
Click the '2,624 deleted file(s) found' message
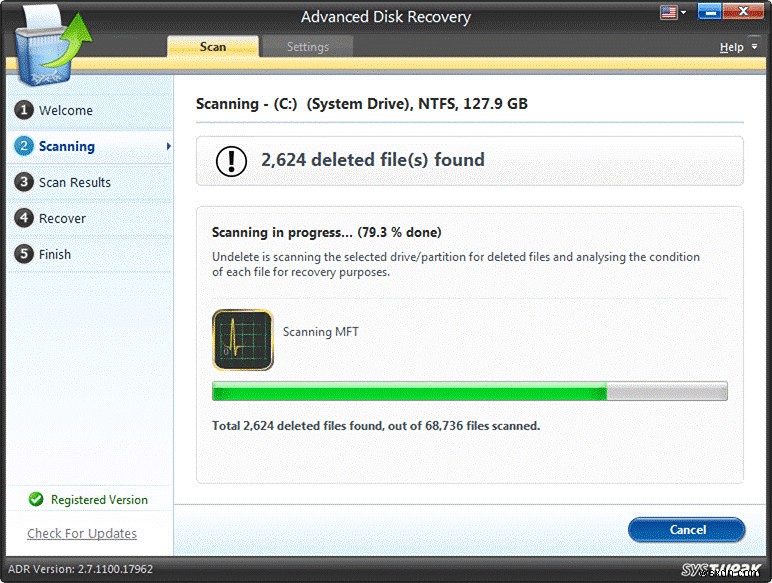373,160
